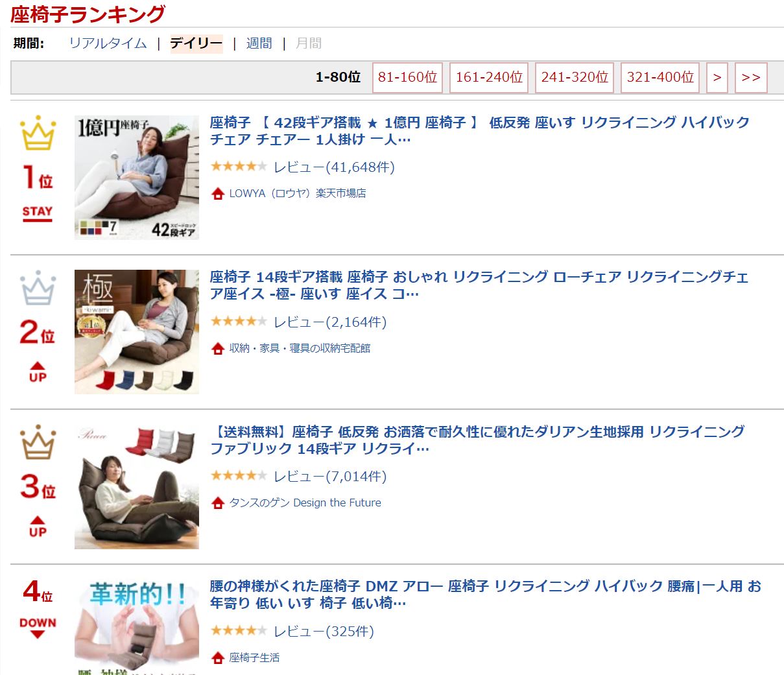This screenshot has height=675, width=784.
Task: Open the 1億円 座椅子 42段ギア product title
Action: 479,130
